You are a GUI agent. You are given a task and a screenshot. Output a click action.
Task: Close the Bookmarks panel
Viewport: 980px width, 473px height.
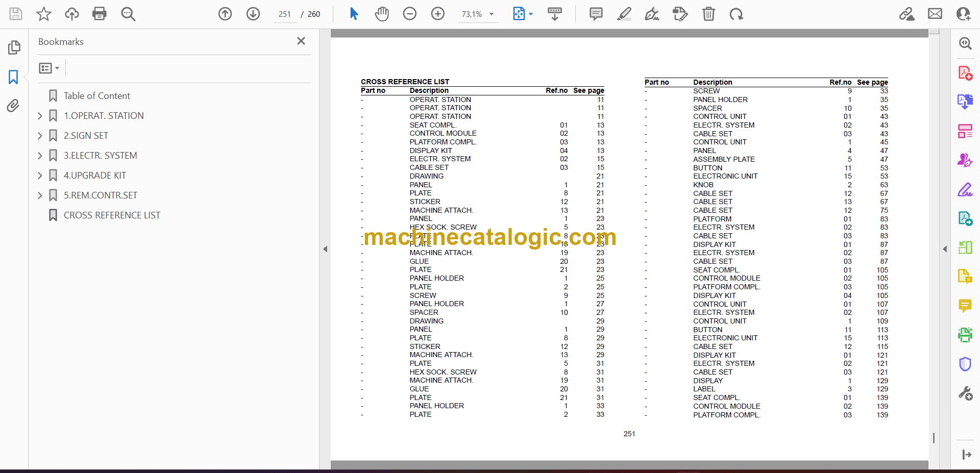tap(301, 41)
